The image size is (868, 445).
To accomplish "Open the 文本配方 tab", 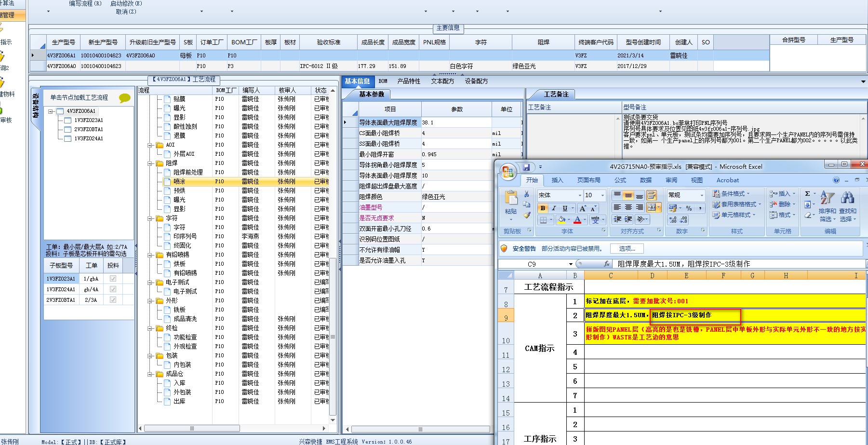I will [x=442, y=81].
